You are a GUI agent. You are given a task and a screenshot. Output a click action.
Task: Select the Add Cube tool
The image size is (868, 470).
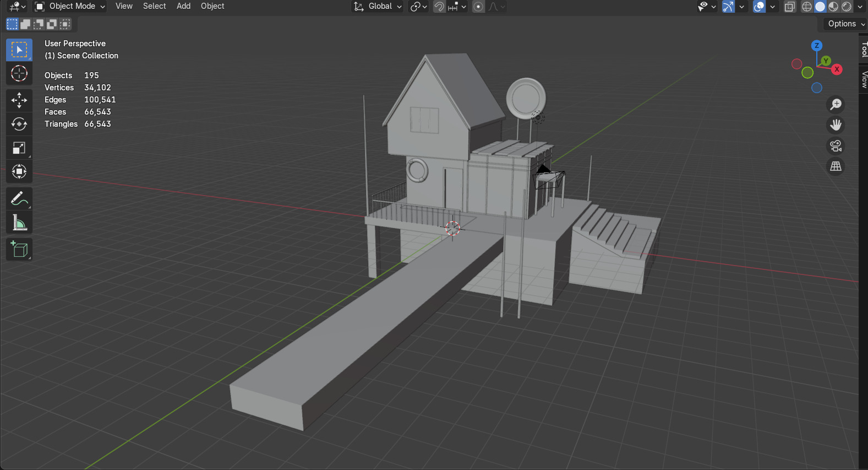tap(19, 249)
